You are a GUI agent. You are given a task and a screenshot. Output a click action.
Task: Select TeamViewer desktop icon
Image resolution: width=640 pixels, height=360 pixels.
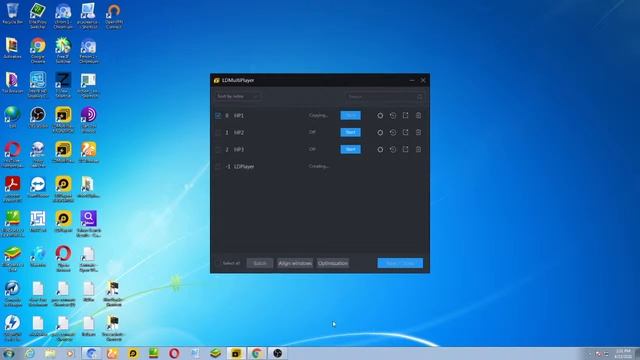[38, 187]
